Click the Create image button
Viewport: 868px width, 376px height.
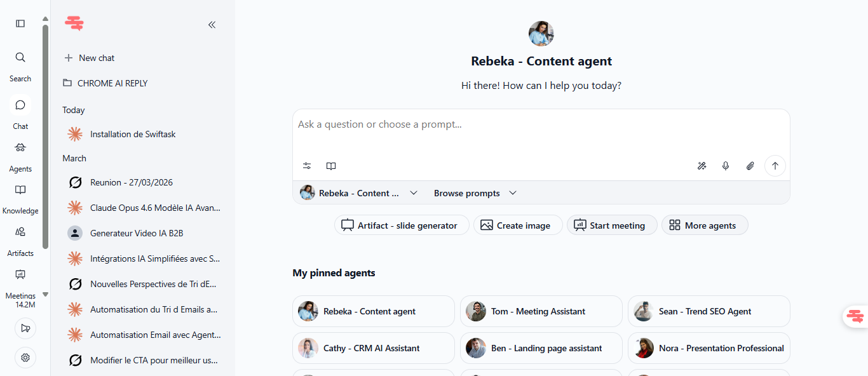pos(518,225)
